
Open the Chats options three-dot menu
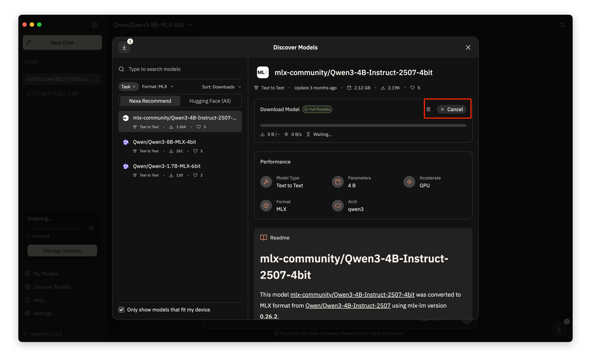point(96,62)
